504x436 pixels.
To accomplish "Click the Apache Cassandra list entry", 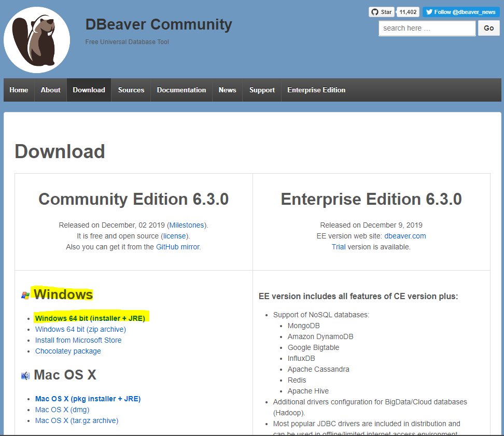I will pyautogui.click(x=318, y=370).
